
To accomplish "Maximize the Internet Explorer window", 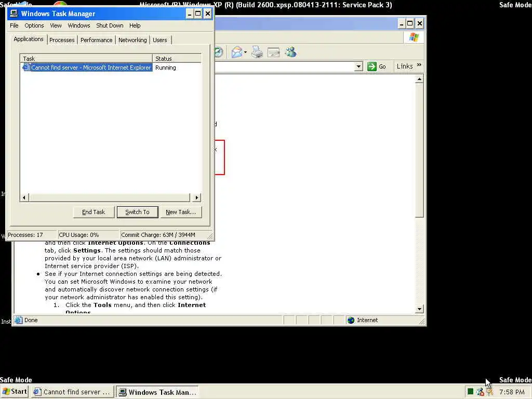I will 410,23.
